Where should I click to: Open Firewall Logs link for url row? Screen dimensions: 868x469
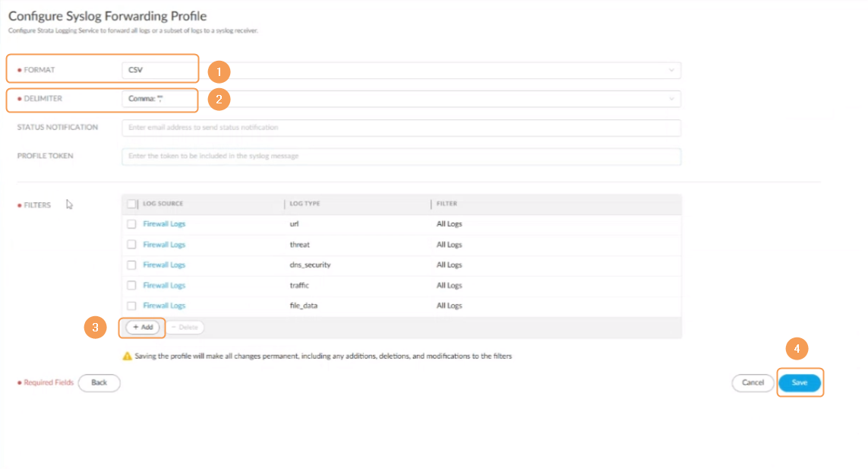164,224
